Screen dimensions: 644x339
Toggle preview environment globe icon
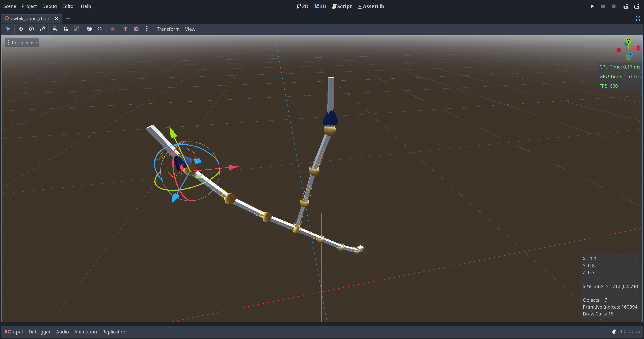point(136,29)
